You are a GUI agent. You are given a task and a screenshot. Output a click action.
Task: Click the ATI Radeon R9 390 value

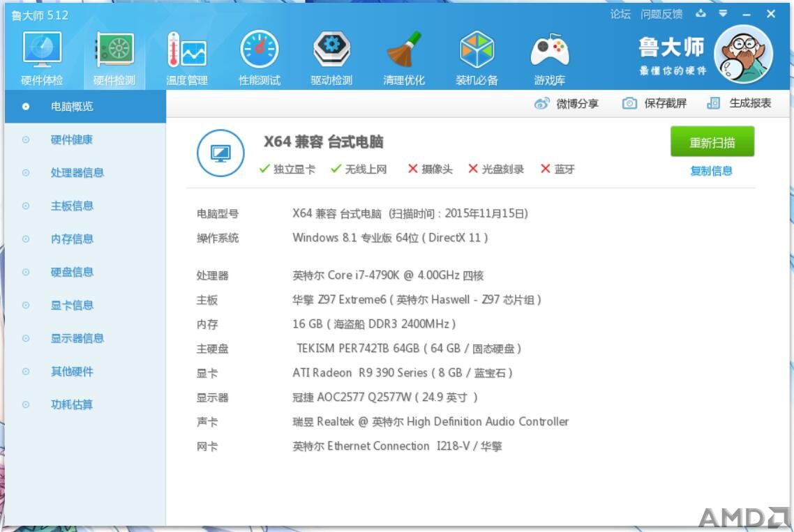coord(403,373)
